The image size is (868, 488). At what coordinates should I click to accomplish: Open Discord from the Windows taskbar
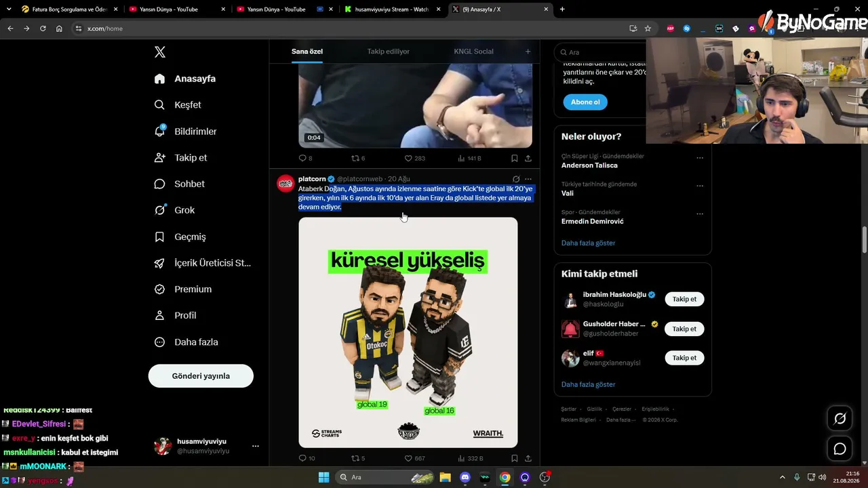[465, 477]
